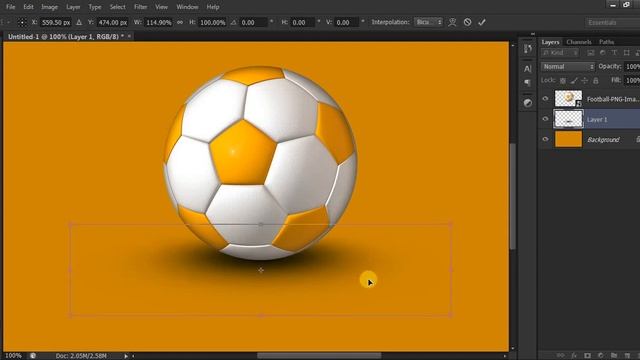Open the Type menu
The height and width of the screenshot is (360, 640).
tap(95, 7)
